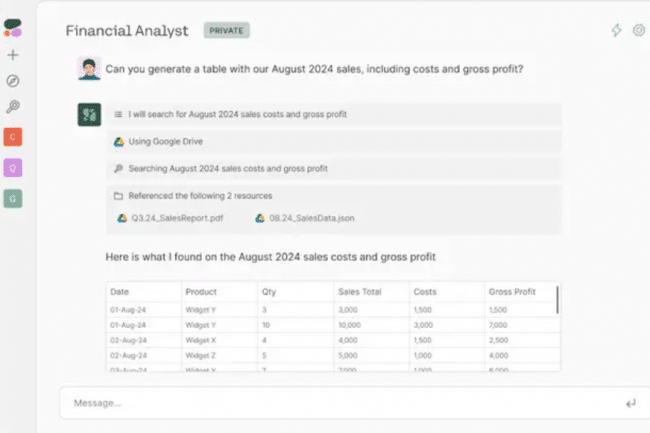Click the Financial Analyst assistant avatar
Screen dimensions: 650x433
click(89, 114)
